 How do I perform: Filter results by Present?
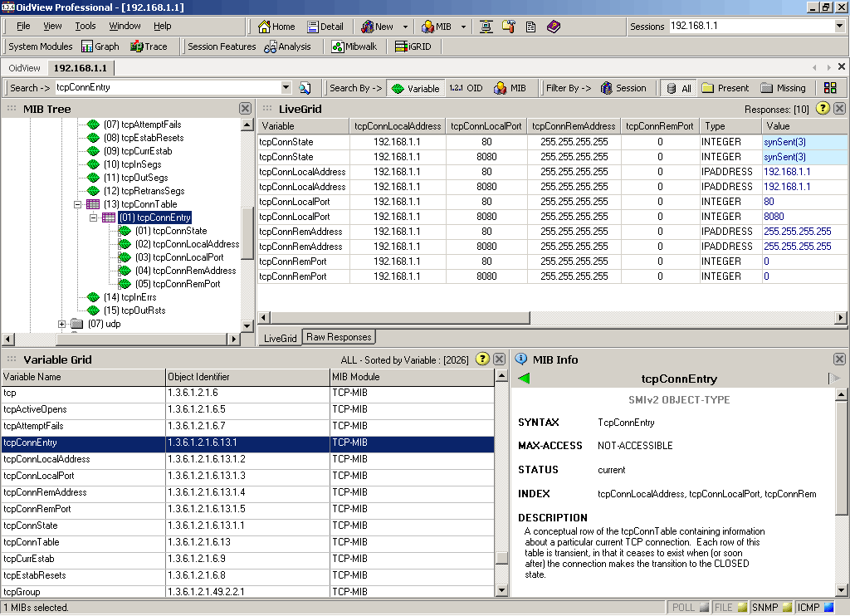[x=725, y=88]
